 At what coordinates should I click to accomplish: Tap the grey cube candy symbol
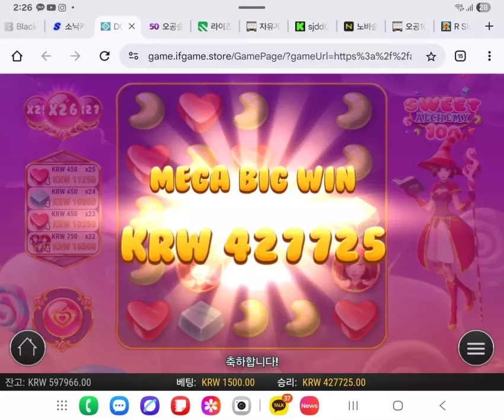pyautogui.click(x=201, y=320)
